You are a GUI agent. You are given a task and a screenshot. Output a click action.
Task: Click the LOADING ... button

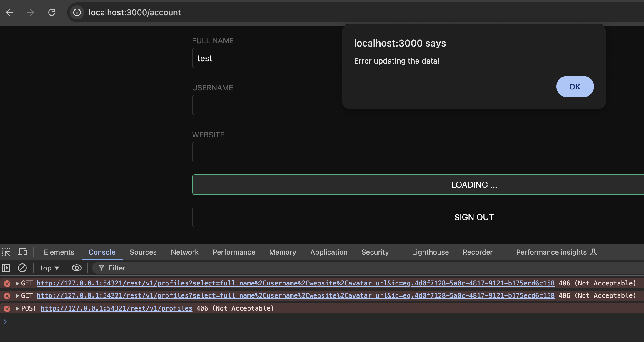click(x=418, y=185)
